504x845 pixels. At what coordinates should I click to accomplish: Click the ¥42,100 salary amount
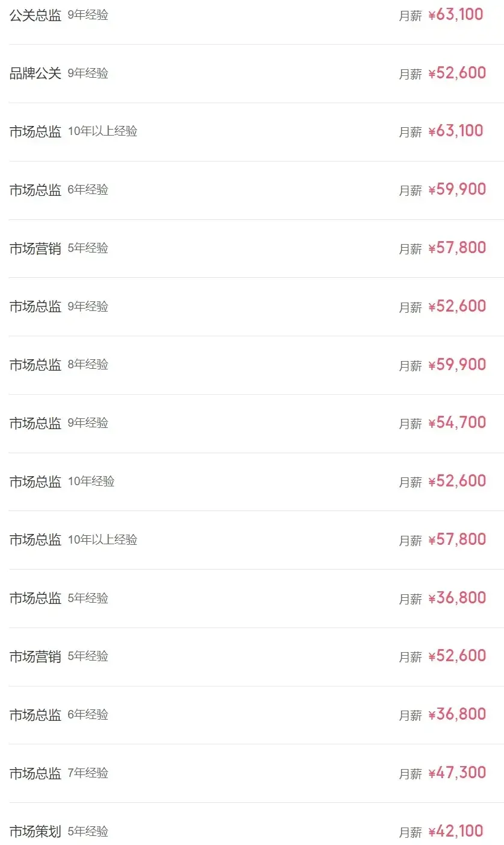pos(456,831)
